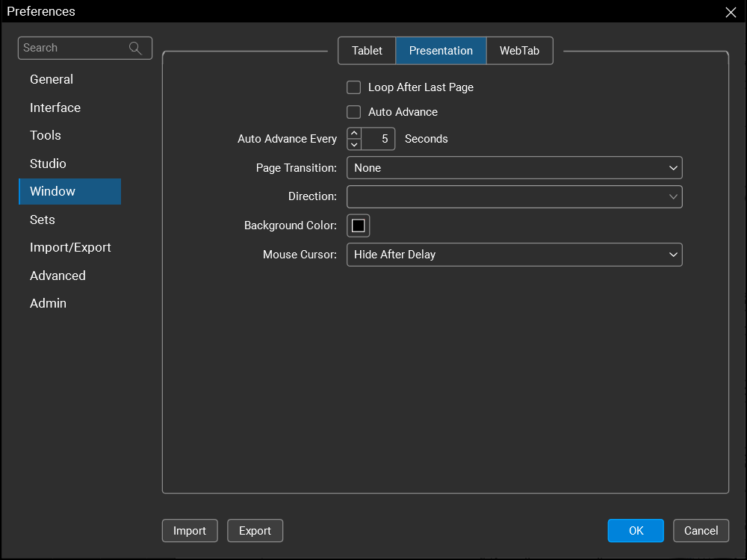Go to the Import/Export category
The width and height of the screenshot is (747, 560).
point(70,247)
